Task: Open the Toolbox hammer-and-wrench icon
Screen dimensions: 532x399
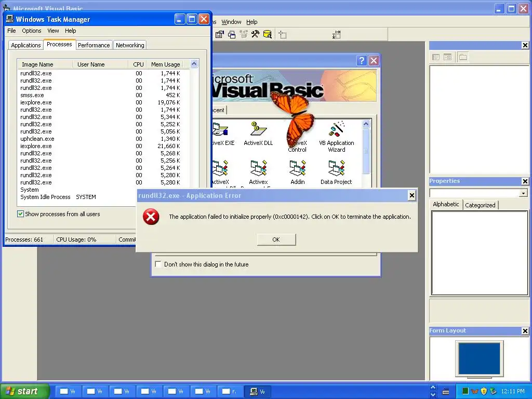Action: [255, 34]
